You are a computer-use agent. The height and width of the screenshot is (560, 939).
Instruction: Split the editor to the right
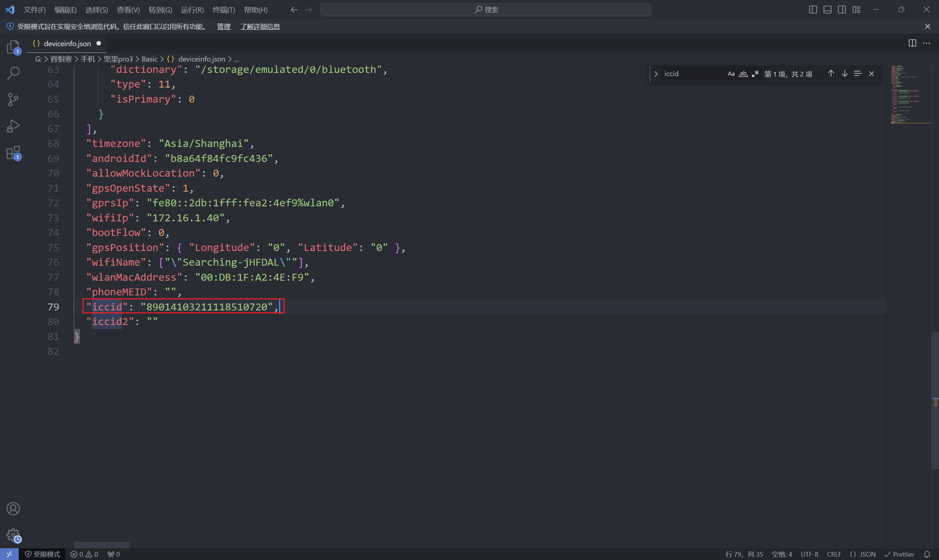(x=912, y=43)
